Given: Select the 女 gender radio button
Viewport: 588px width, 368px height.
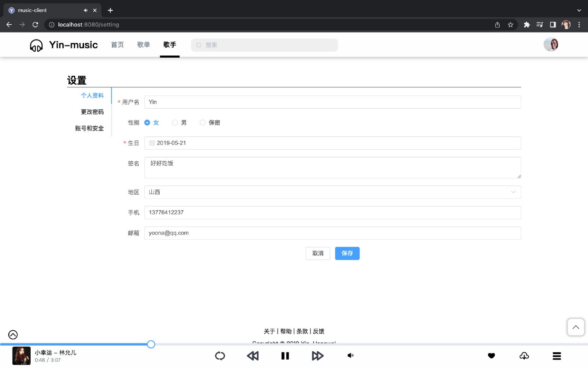Looking at the screenshot, I should point(147,123).
